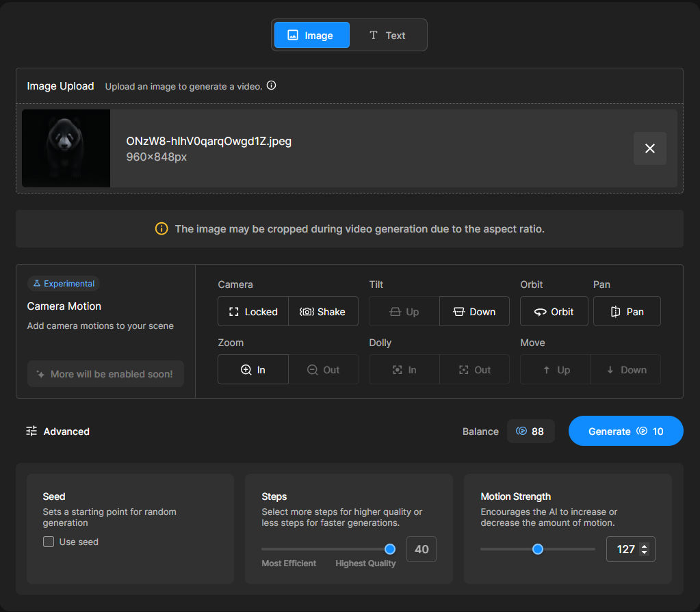Click the Steps slider handle
Screen dimensions: 700x612
390,549
